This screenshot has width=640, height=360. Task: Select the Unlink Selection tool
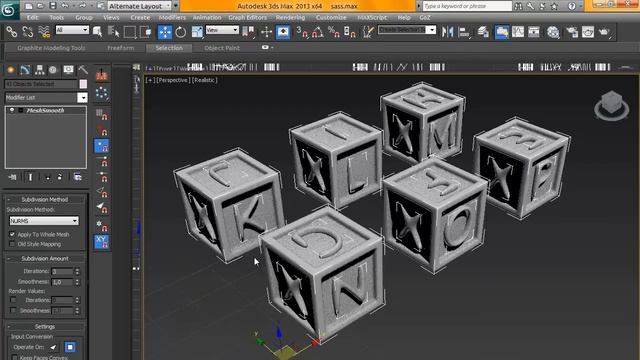point(28,31)
